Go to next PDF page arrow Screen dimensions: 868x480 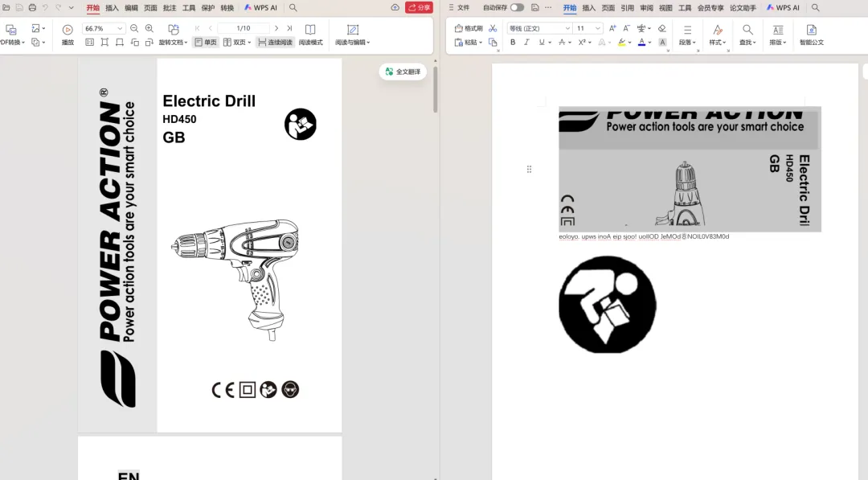276,28
